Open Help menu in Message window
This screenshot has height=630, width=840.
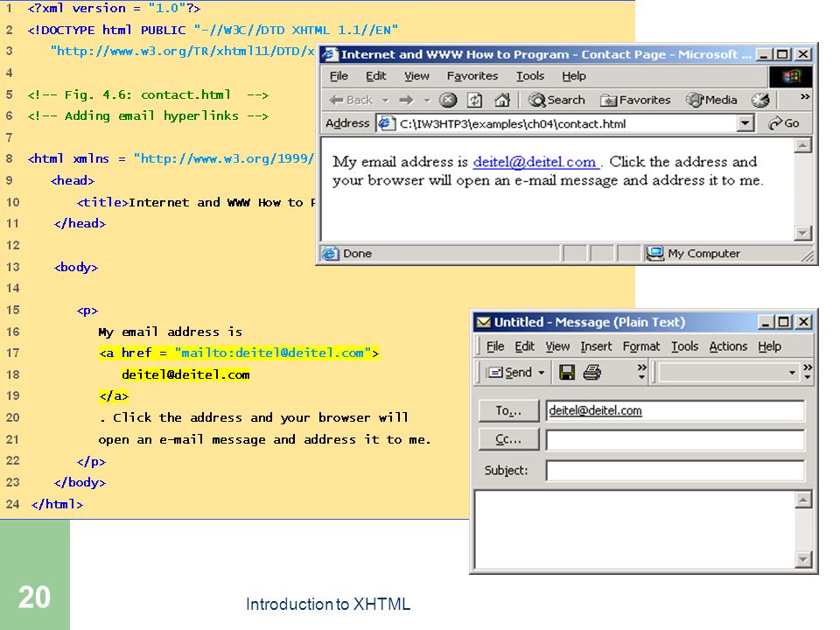769,346
